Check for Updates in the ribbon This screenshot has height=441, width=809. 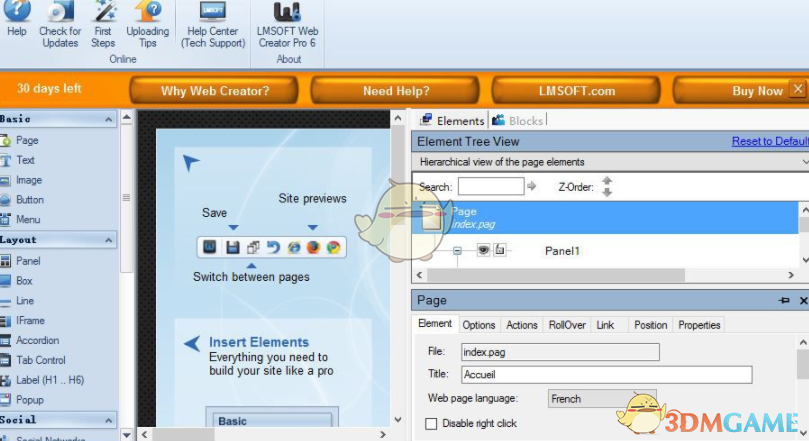pyautogui.click(x=60, y=25)
